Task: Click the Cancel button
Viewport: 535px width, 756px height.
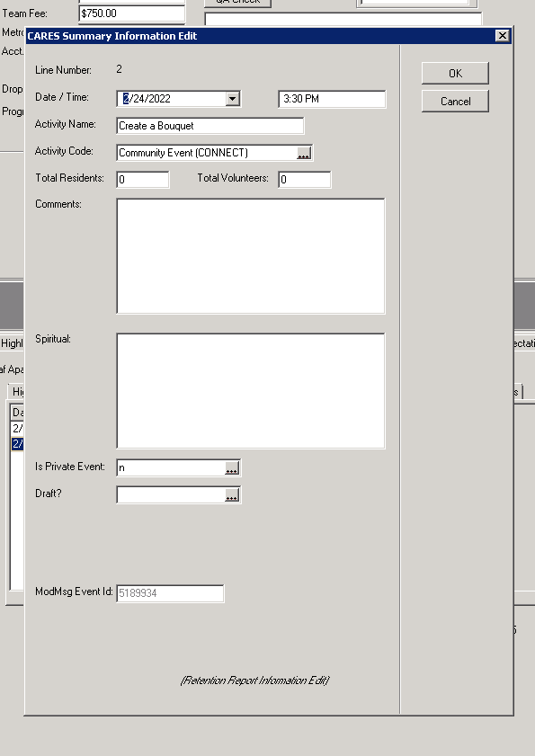Action: coord(455,102)
